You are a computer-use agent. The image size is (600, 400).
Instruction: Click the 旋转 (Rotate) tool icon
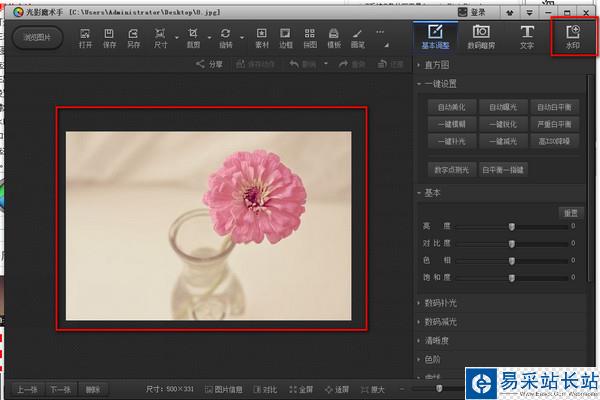tap(225, 38)
